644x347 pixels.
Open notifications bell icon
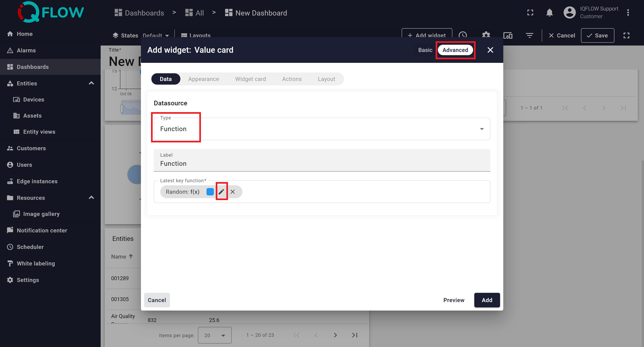tap(549, 13)
